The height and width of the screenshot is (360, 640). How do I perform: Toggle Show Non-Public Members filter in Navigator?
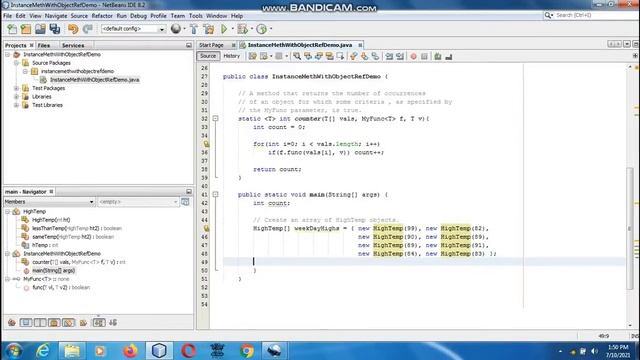(54, 322)
